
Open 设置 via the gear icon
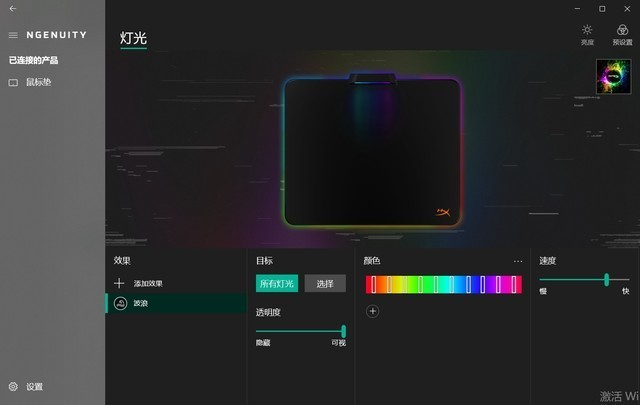(x=13, y=386)
